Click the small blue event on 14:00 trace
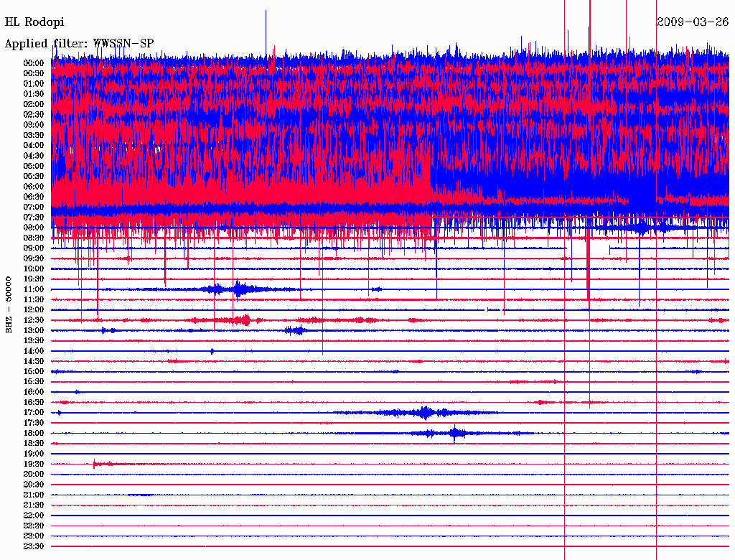The height and width of the screenshot is (560, 735). point(212,351)
